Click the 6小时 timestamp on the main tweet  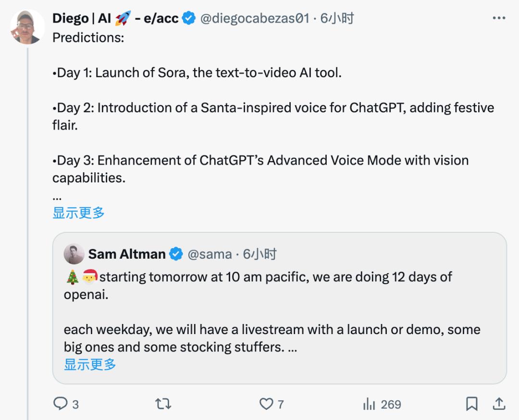pos(336,18)
